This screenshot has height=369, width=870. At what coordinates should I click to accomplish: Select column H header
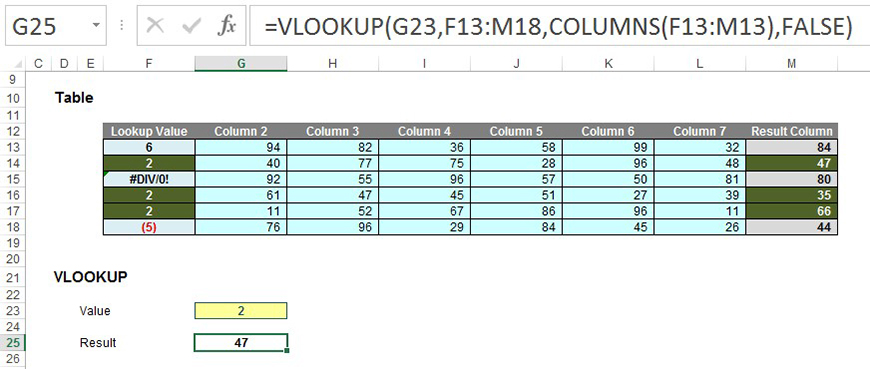332,64
